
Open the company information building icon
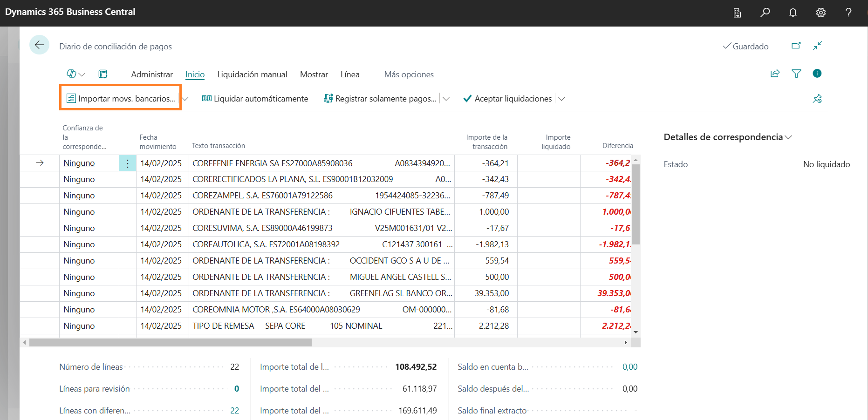737,13
